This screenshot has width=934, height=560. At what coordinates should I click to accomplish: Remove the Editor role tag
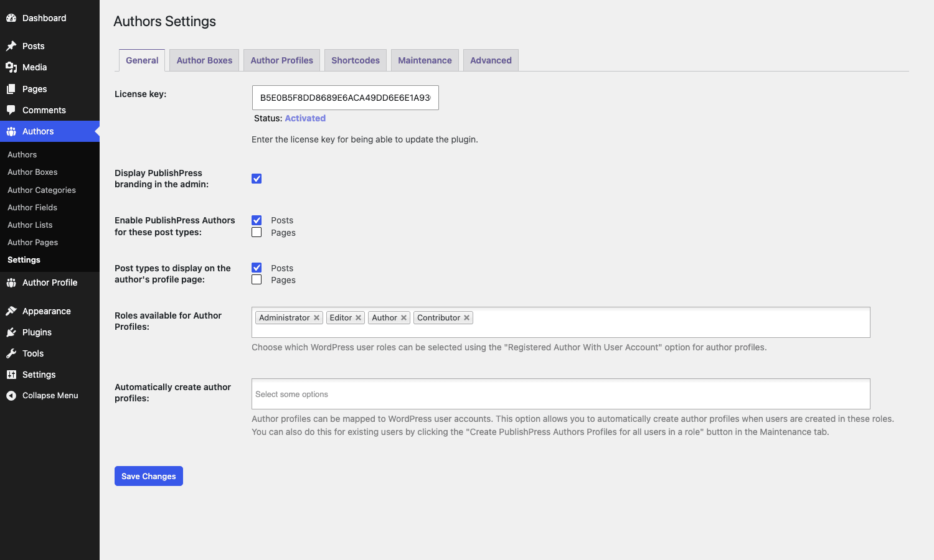point(358,318)
